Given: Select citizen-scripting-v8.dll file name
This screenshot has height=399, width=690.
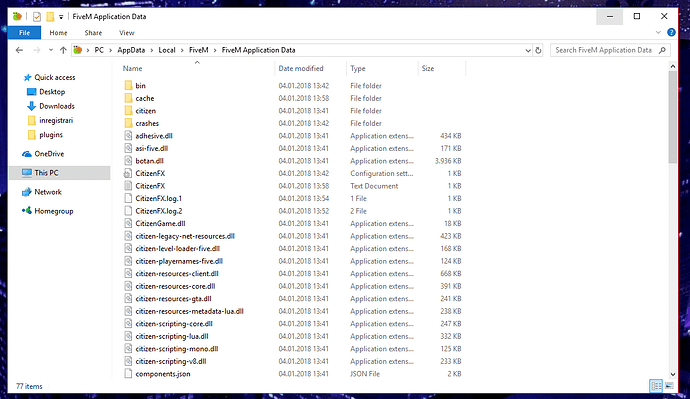Looking at the screenshot, I should tap(171, 362).
